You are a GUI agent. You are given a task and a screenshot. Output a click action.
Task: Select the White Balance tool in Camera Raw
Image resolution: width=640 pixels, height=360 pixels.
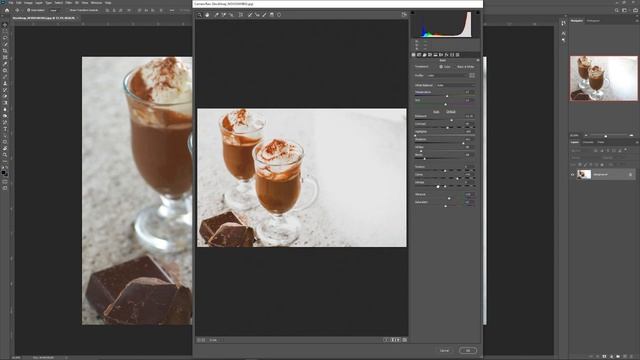(216, 15)
